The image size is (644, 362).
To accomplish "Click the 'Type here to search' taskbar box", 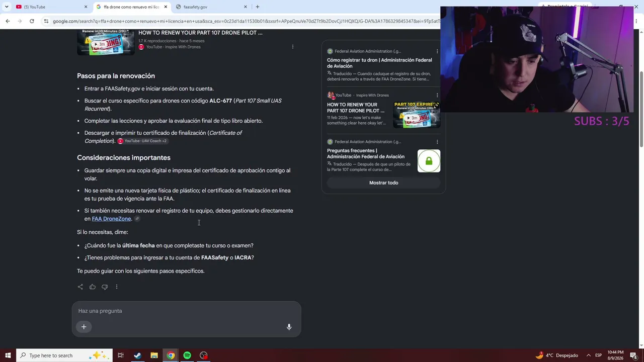I will click(x=64, y=355).
